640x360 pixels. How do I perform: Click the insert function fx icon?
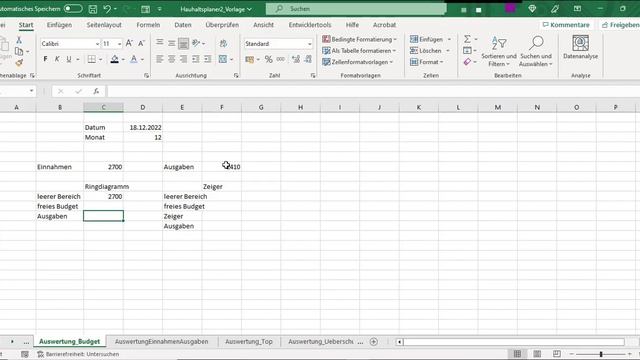[96, 91]
